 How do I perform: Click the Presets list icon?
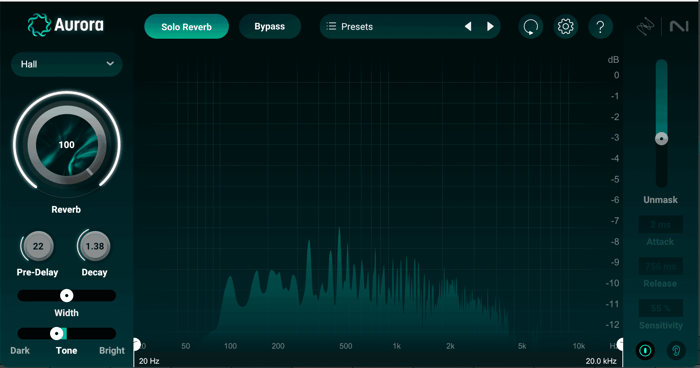pos(331,26)
